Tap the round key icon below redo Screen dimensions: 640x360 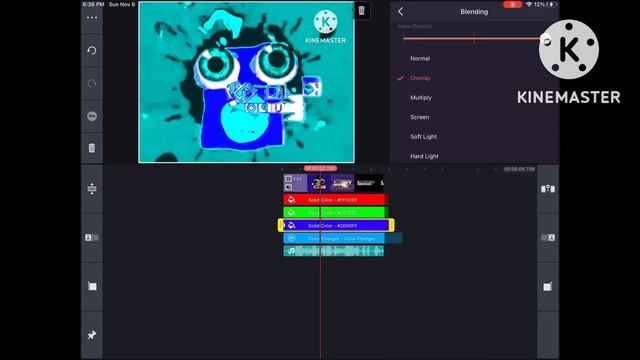point(92,116)
